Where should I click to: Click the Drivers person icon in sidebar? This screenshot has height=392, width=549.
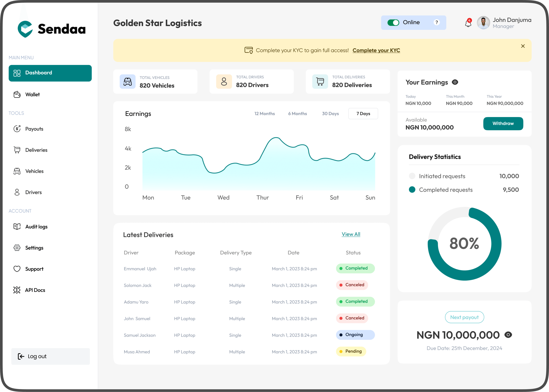pos(17,192)
